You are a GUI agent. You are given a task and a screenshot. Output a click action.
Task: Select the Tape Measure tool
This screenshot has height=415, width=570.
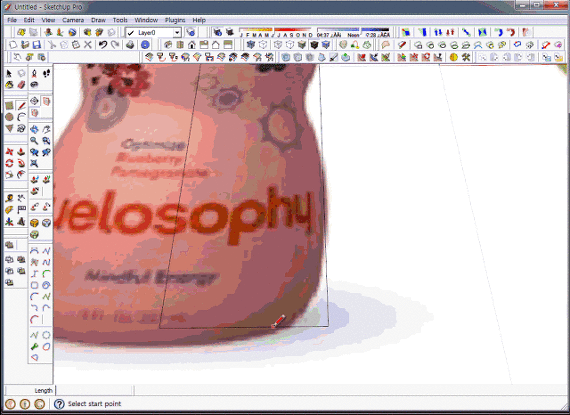(x=9, y=198)
